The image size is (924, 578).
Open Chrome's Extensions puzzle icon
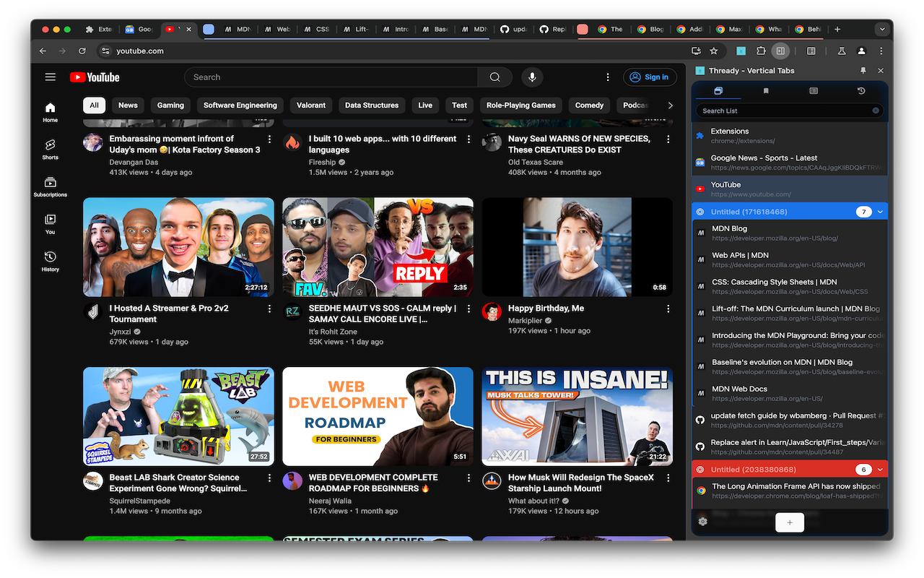pos(761,51)
